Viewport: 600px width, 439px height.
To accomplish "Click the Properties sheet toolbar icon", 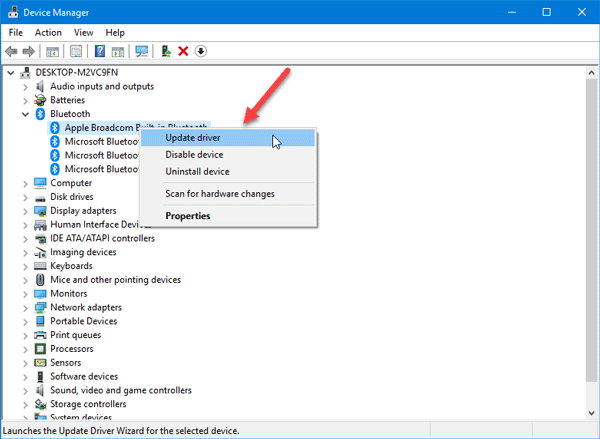I will (x=76, y=51).
